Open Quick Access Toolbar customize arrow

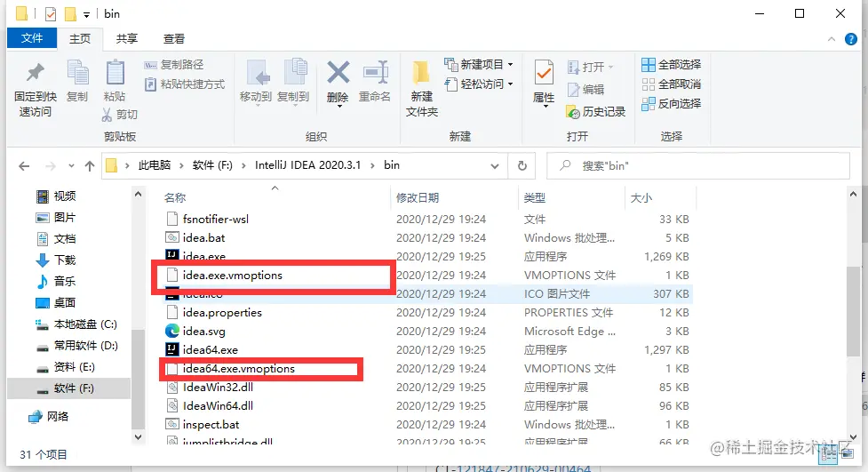point(86,15)
